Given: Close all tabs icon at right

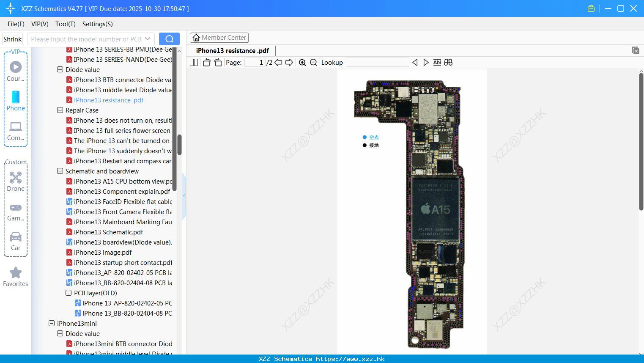Looking at the screenshot, I should coord(636,50).
